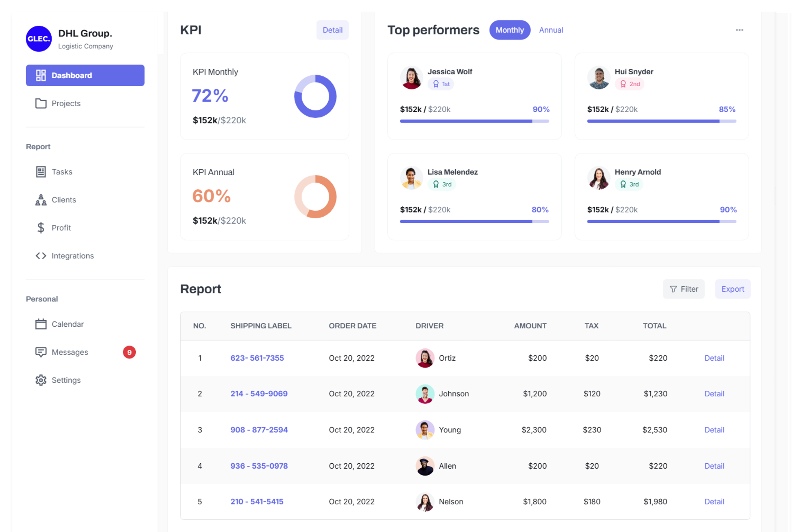Click Hui Snyder's 2nd place badge
802x532 pixels.
[x=629, y=84]
